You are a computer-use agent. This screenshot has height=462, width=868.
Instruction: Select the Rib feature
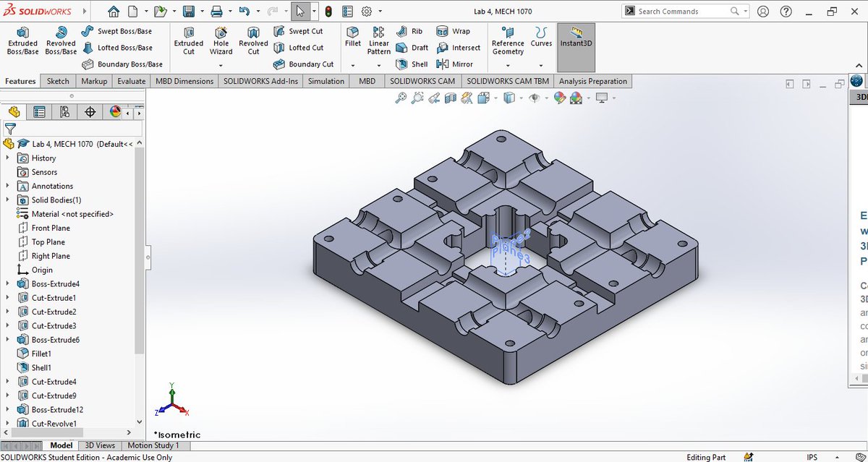(x=409, y=31)
